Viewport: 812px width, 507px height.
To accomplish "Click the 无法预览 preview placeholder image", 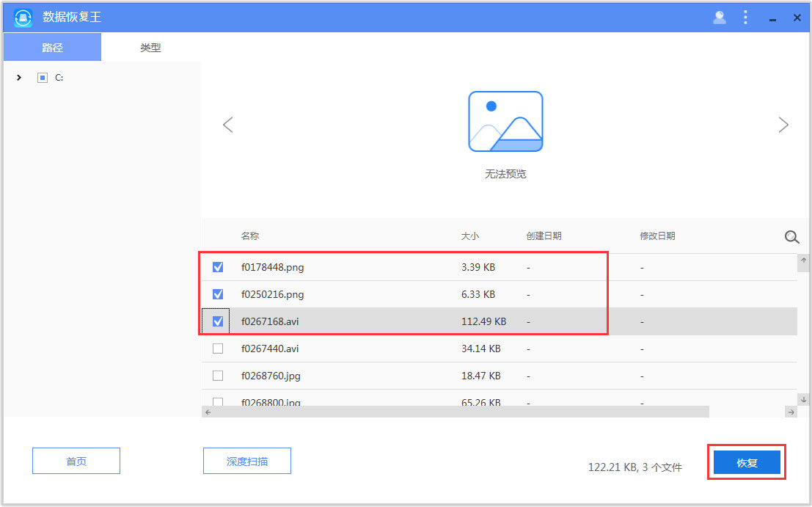I will pos(505,121).
